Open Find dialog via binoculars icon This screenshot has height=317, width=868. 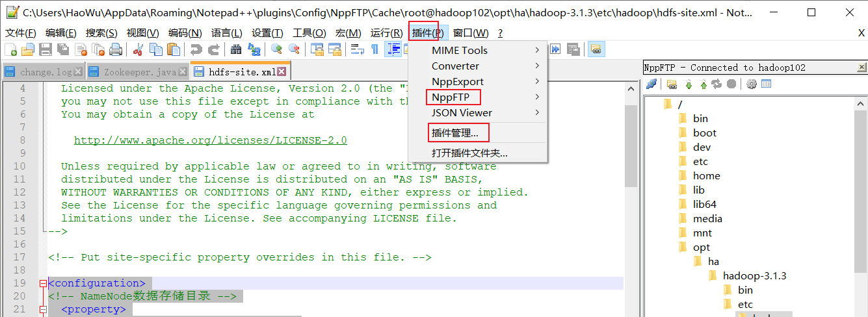click(x=236, y=49)
